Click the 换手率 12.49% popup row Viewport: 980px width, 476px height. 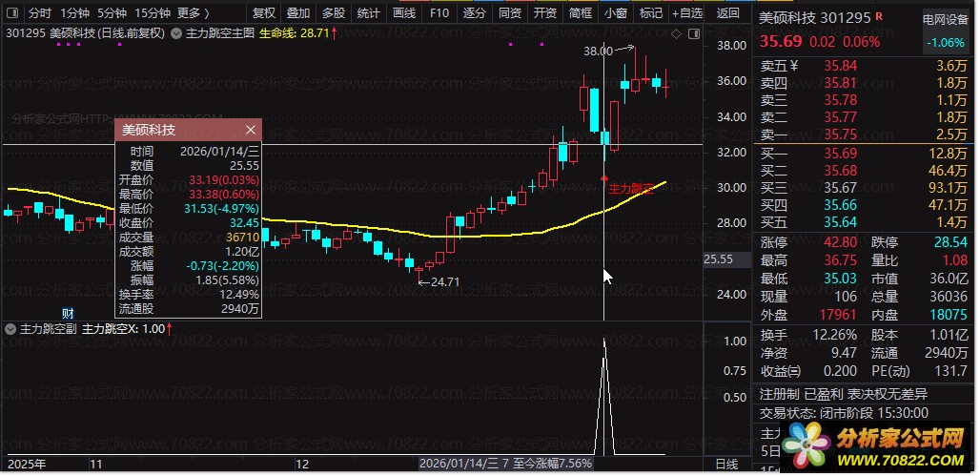coord(188,294)
